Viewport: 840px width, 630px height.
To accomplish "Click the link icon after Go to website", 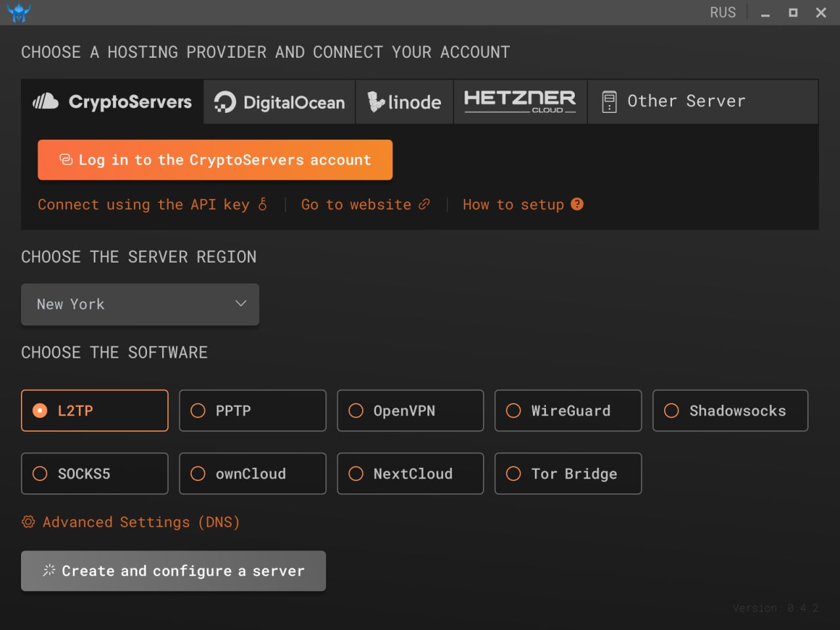I will (425, 204).
